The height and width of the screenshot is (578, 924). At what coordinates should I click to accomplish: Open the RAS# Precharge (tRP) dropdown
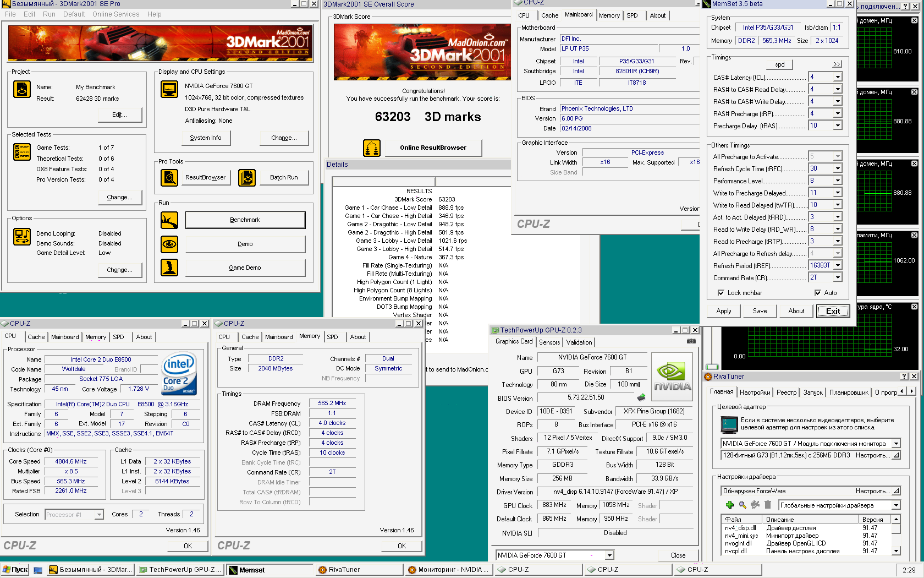(838, 113)
